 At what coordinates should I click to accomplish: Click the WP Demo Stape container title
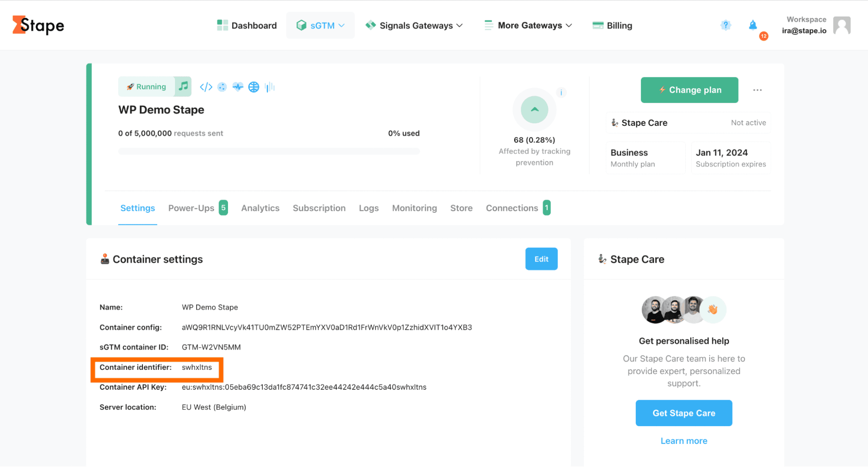[161, 110]
